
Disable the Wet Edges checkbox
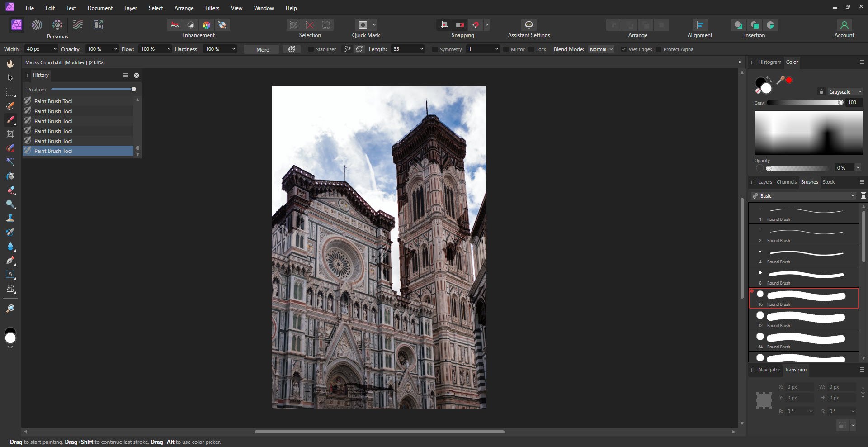pos(624,49)
